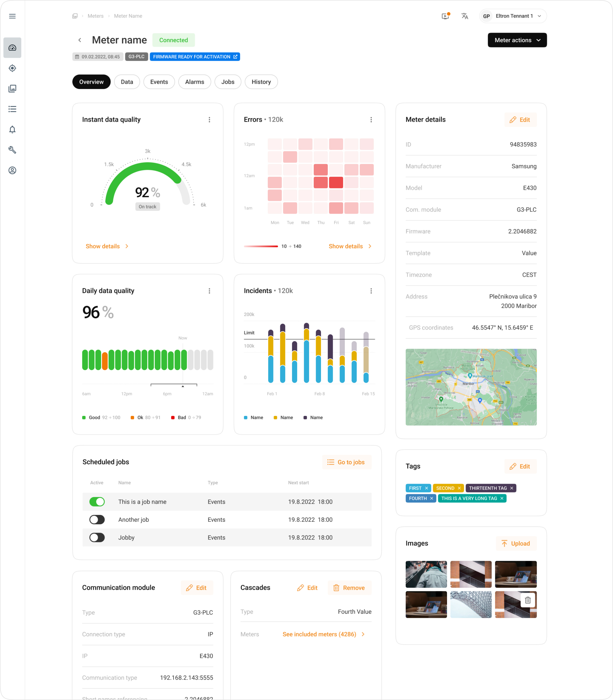
Task: Open the alarms bell sidebar icon
Action: click(12, 130)
